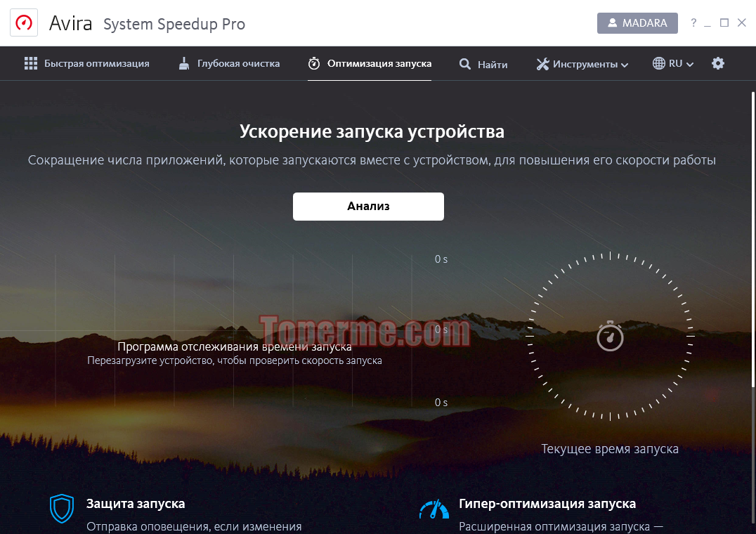Click the Текущее время запуска label
The width and height of the screenshot is (756, 534).
pos(610,449)
